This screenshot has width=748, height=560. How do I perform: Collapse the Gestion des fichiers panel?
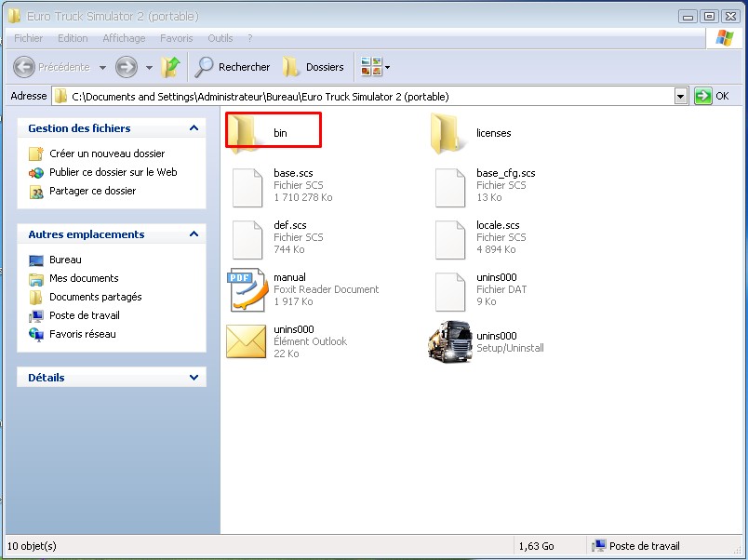(194, 127)
